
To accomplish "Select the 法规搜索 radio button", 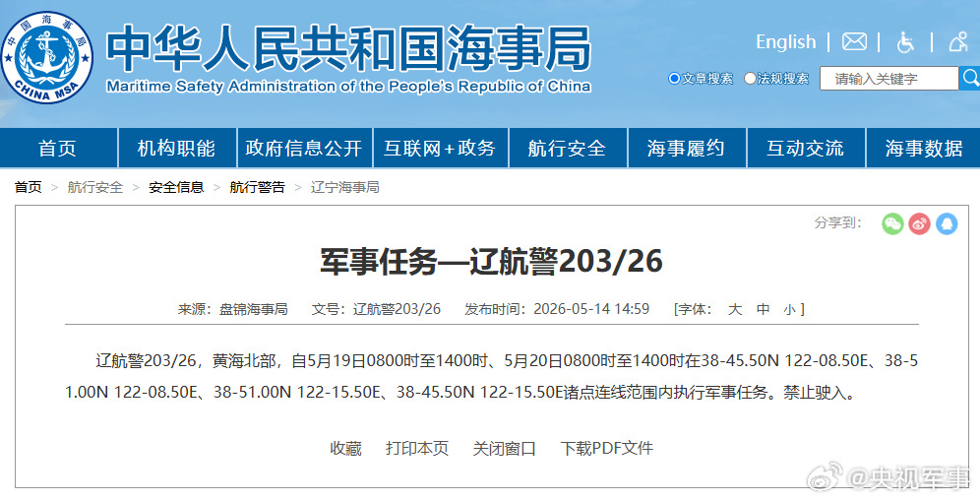I will 750,78.
